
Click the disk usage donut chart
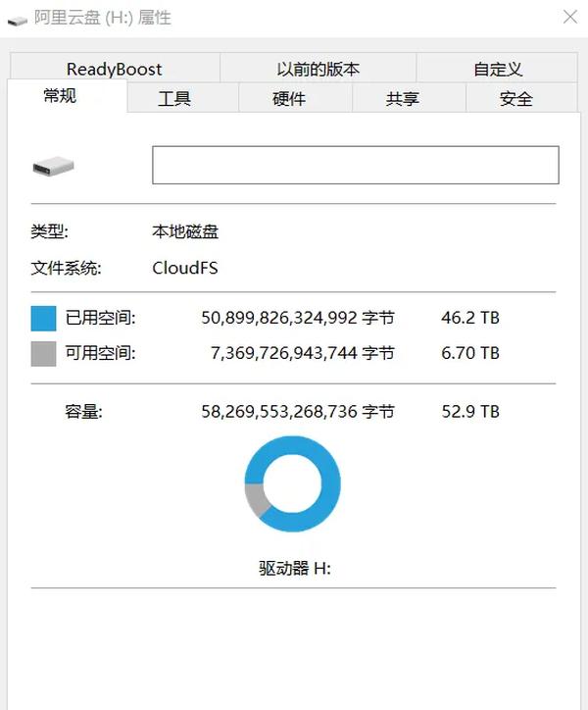click(293, 483)
